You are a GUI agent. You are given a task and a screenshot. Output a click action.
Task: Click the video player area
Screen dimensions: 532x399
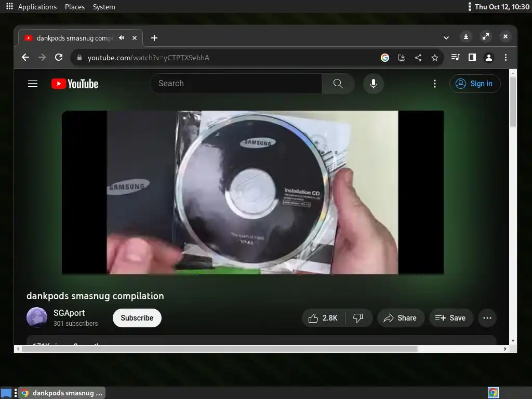pyautogui.click(x=252, y=192)
